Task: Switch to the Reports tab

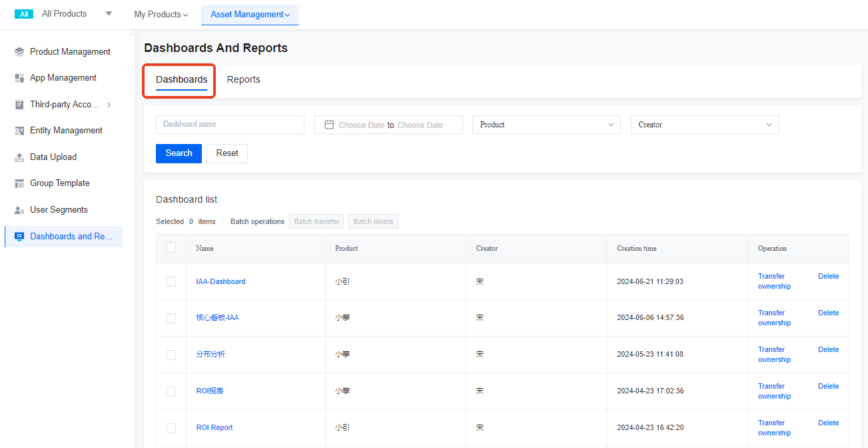Action: [x=244, y=79]
